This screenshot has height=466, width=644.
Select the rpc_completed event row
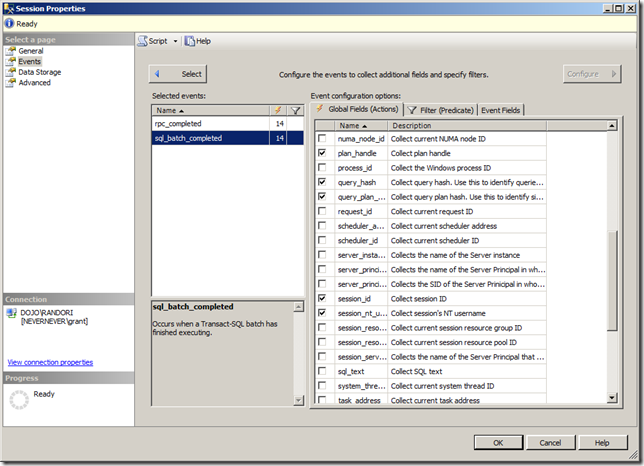click(228, 124)
